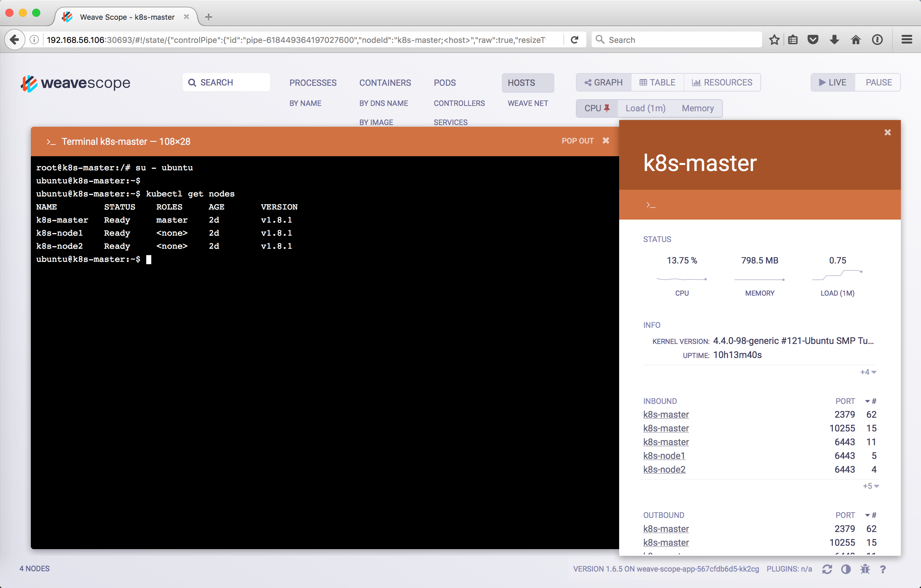Image resolution: width=921 pixels, height=588 pixels.
Task: Open the k8s-node1 inbound link
Action: pos(664,456)
